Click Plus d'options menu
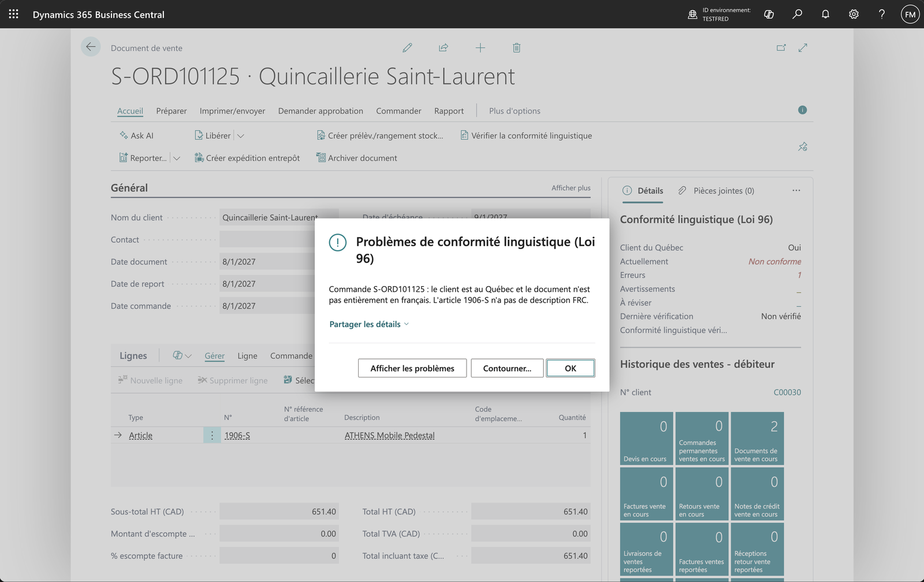The width and height of the screenshot is (924, 582). click(x=515, y=111)
